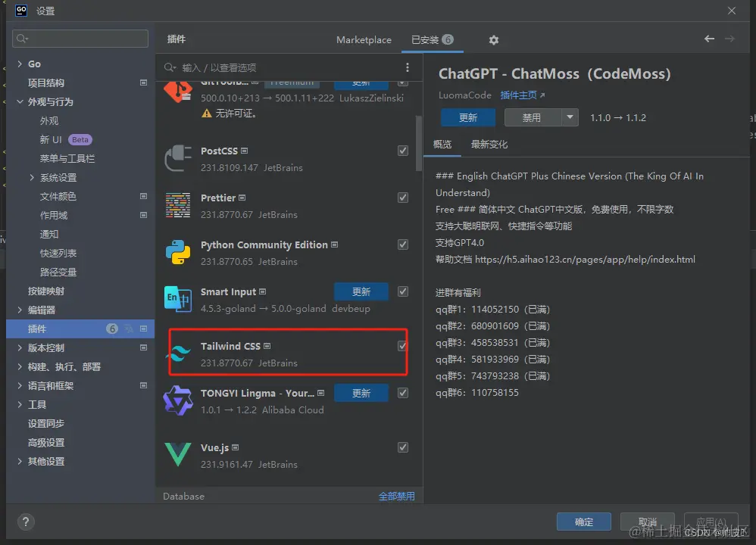
Task: Click the Prettier plugin icon
Action: click(177, 206)
